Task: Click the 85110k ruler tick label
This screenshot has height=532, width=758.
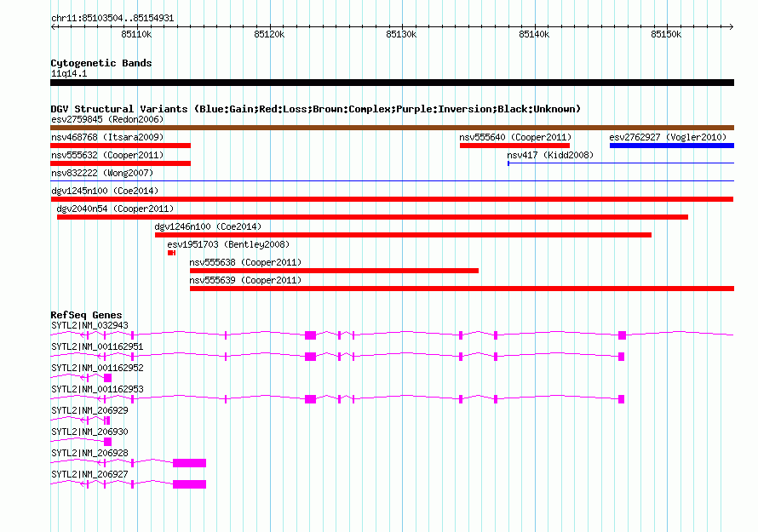Action: point(136,34)
